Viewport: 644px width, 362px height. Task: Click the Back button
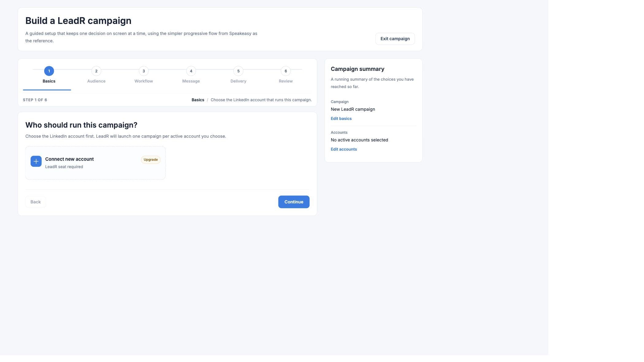pos(36,202)
